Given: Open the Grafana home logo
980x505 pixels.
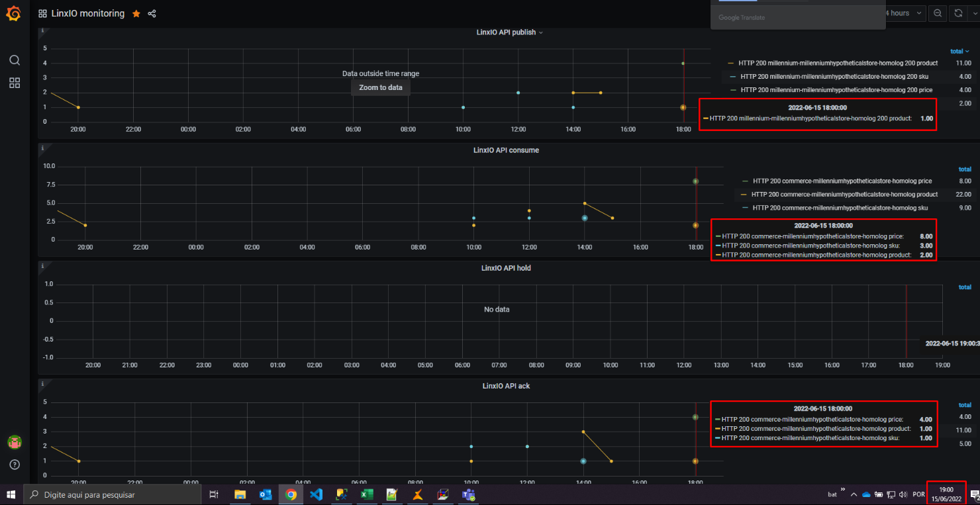Looking at the screenshot, I should click(14, 13).
